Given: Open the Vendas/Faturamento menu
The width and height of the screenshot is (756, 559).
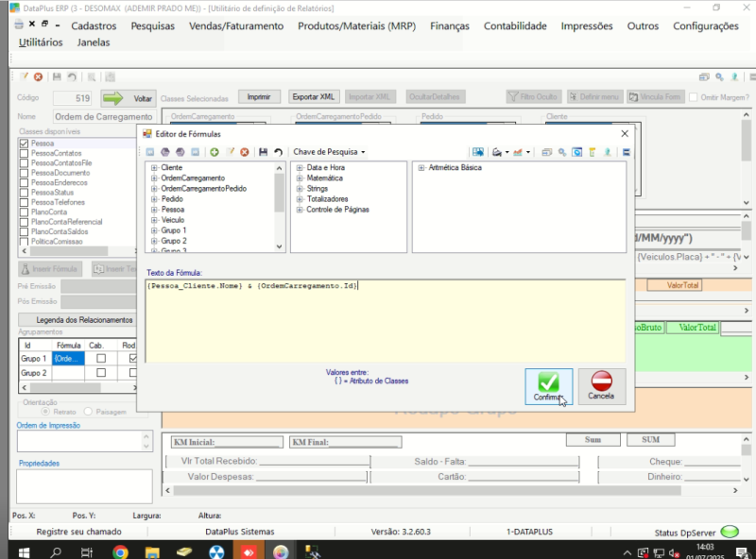Looking at the screenshot, I should click(236, 26).
